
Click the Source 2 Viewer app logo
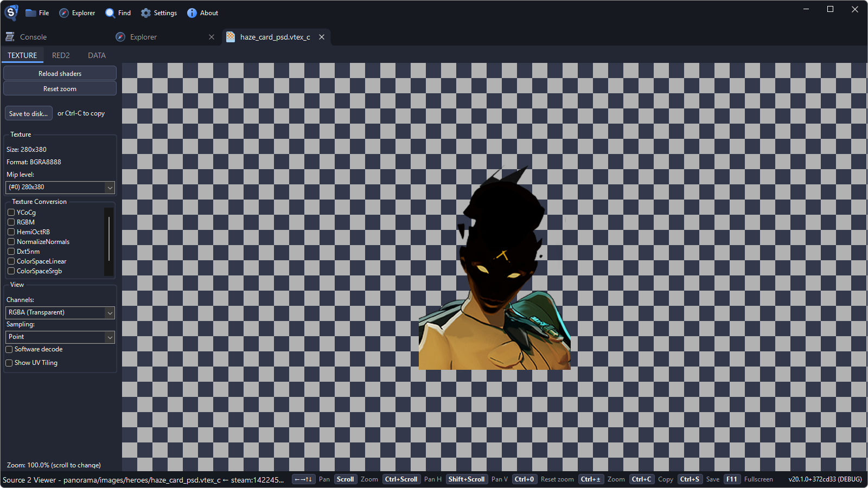coord(11,12)
